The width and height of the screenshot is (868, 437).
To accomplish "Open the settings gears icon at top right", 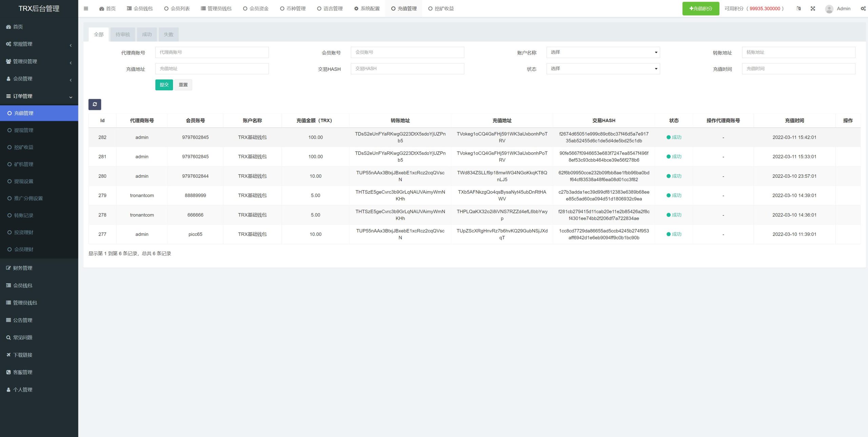I will point(863,8).
